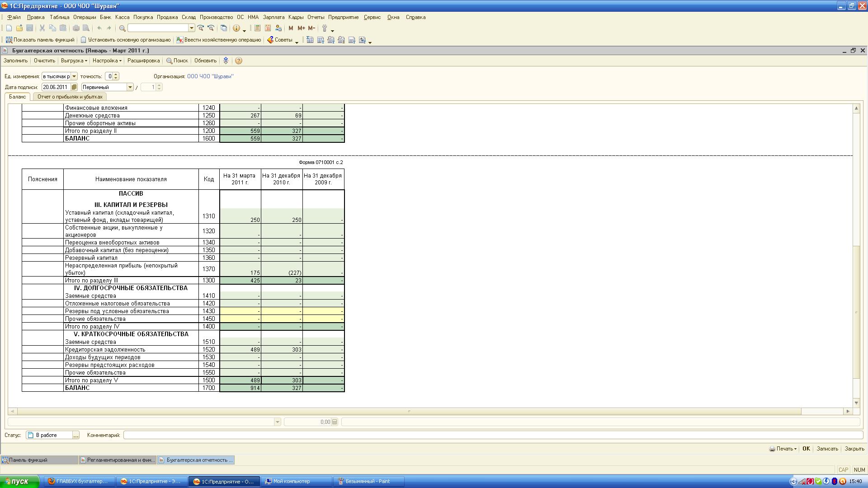The width and height of the screenshot is (868, 488).
Task: Open the tools settings icon
Action: 325,28
